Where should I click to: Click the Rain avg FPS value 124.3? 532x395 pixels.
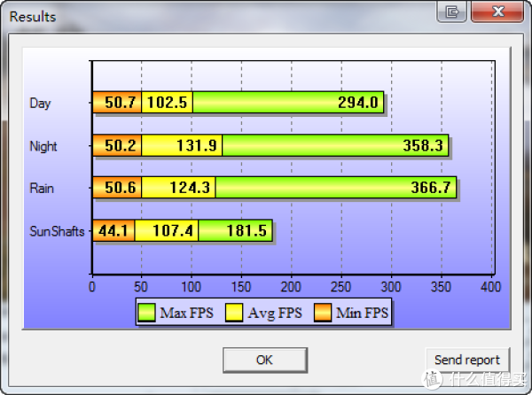(x=190, y=188)
